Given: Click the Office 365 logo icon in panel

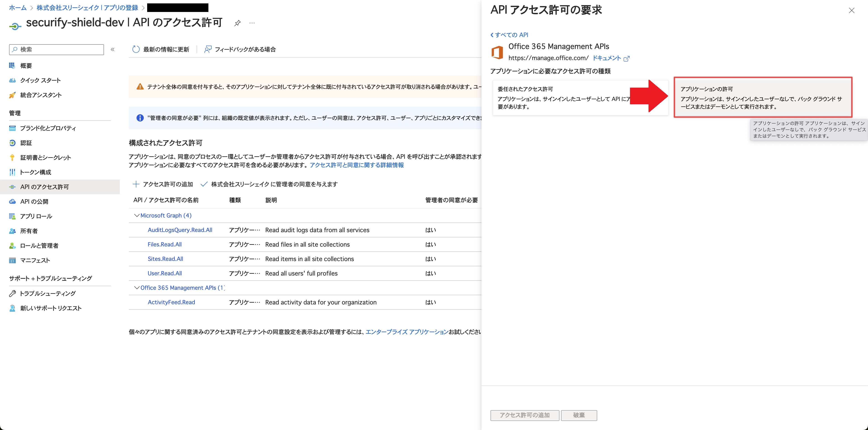Looking at the screenshot, I should tap(497, 53).
